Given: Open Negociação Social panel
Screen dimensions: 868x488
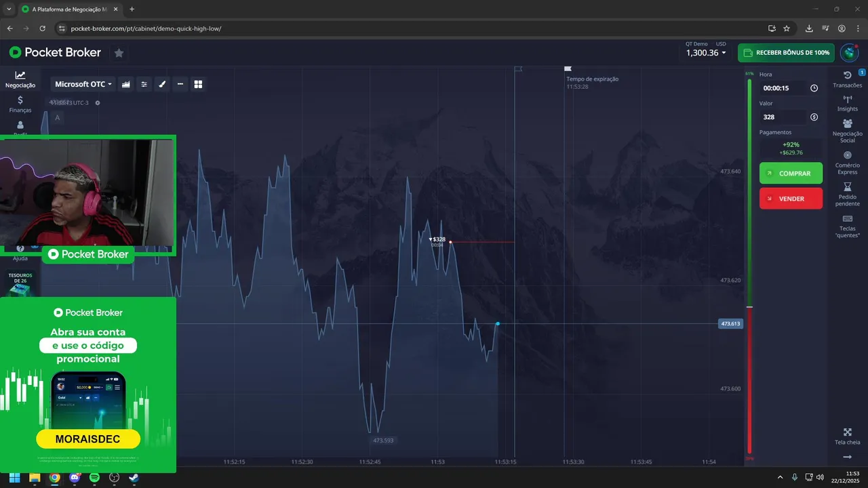Looking at the screenshot, I should [847, 131].
